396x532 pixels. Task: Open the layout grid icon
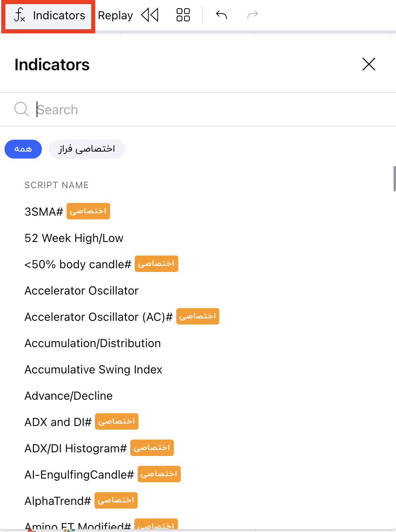pyautogui.click(x=183, y=15)
